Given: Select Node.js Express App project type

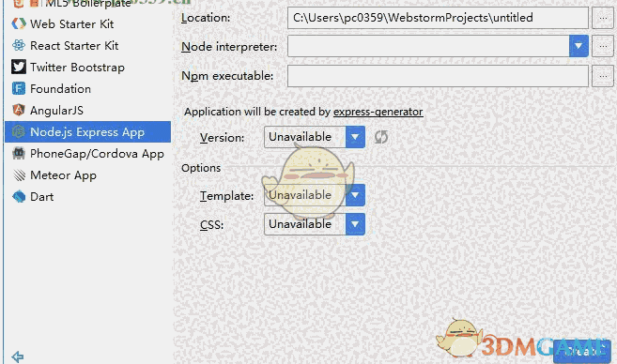Looking at the screenshot, I should tap(87, 132).
